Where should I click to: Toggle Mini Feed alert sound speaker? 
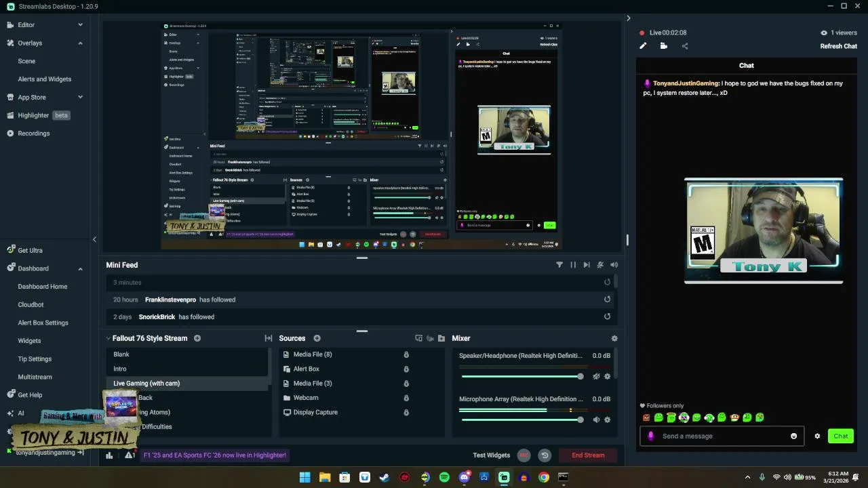pyautogui.click(x=614, y=265)
